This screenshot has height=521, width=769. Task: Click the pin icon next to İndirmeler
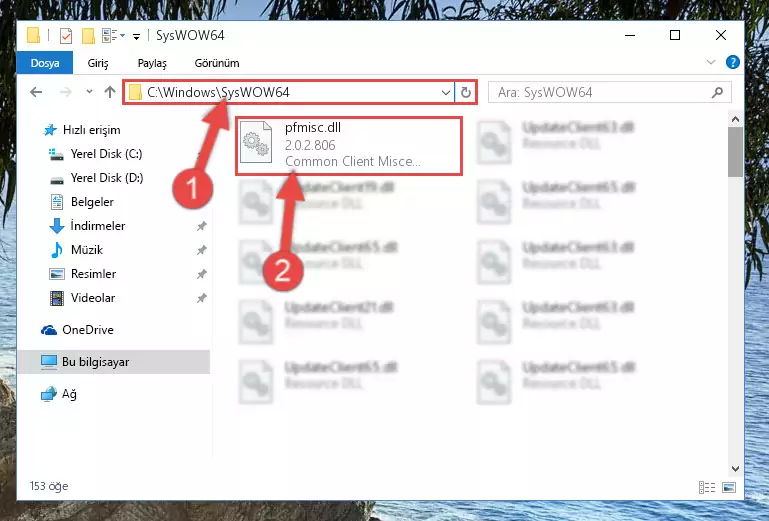[x=202, y=226]
